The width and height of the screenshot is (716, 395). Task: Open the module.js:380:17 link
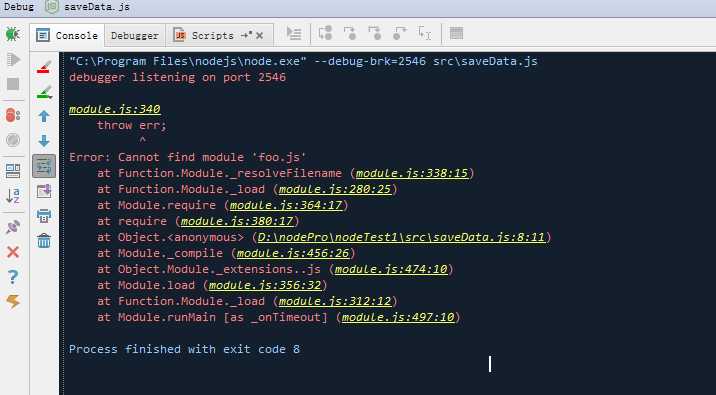click(237, 221)
